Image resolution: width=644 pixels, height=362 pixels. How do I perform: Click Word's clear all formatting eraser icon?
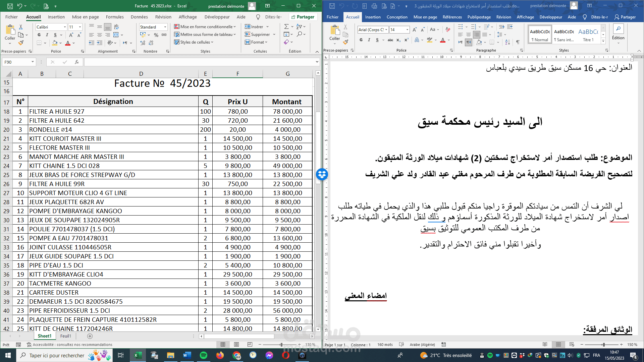point(448,29)
